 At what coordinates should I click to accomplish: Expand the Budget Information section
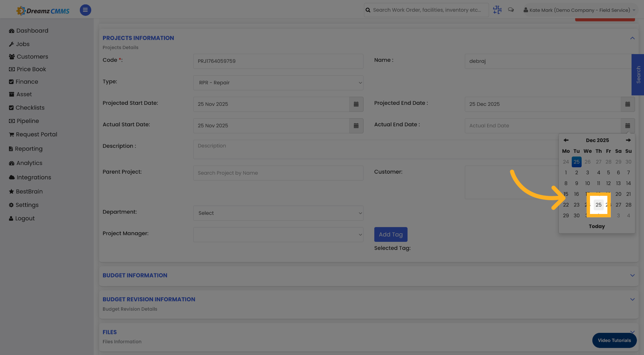pyautogui.click(x=632, y=275)
